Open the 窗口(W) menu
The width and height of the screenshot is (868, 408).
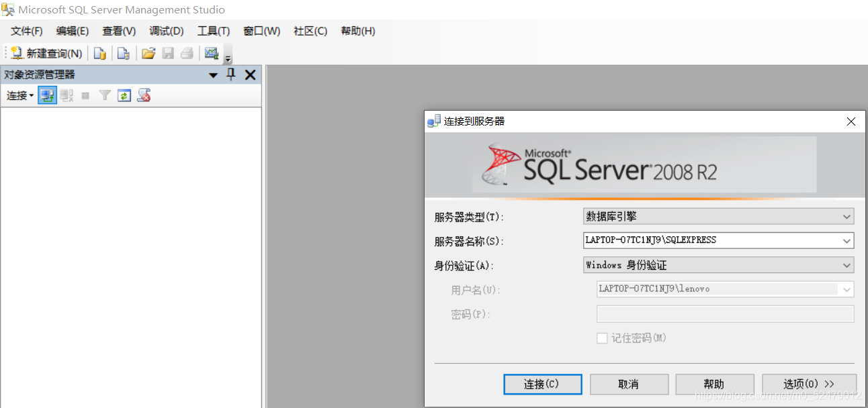tap(262, 31)
